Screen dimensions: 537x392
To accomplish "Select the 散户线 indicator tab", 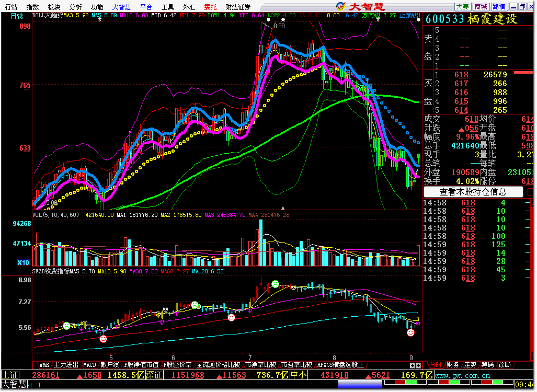I will [110, 365].
